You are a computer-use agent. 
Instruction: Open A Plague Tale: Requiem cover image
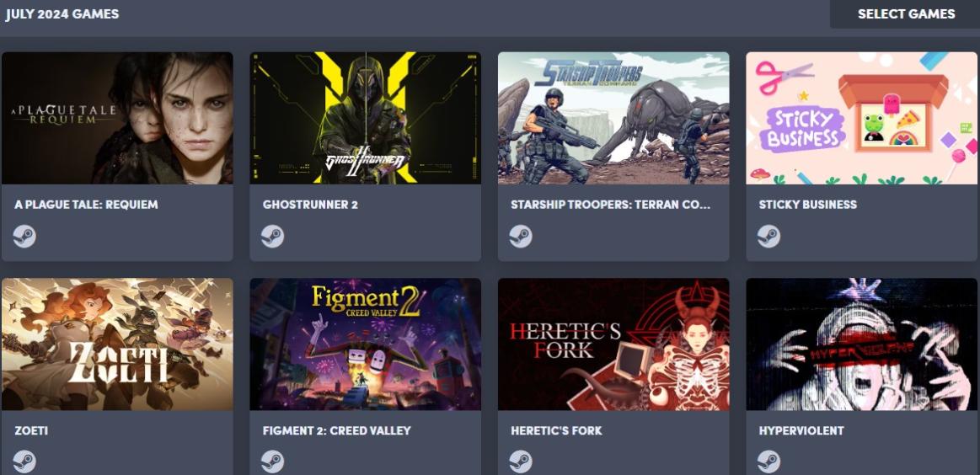tap(117, 118)
